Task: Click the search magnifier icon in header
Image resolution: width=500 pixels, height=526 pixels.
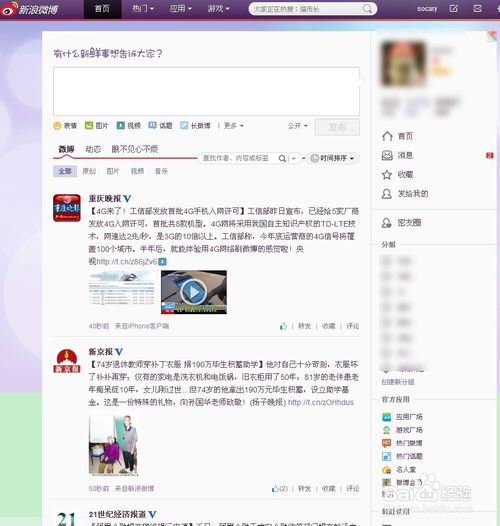Action: point(368,9)
